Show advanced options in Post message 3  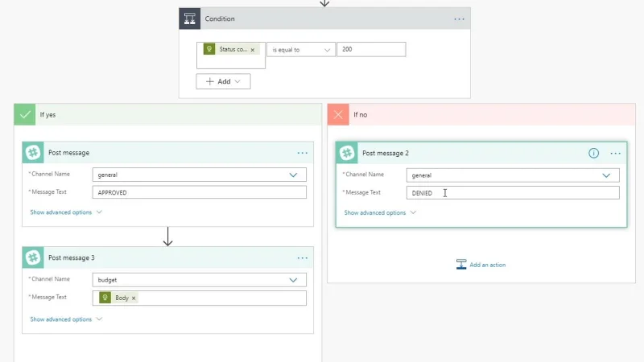66,319
